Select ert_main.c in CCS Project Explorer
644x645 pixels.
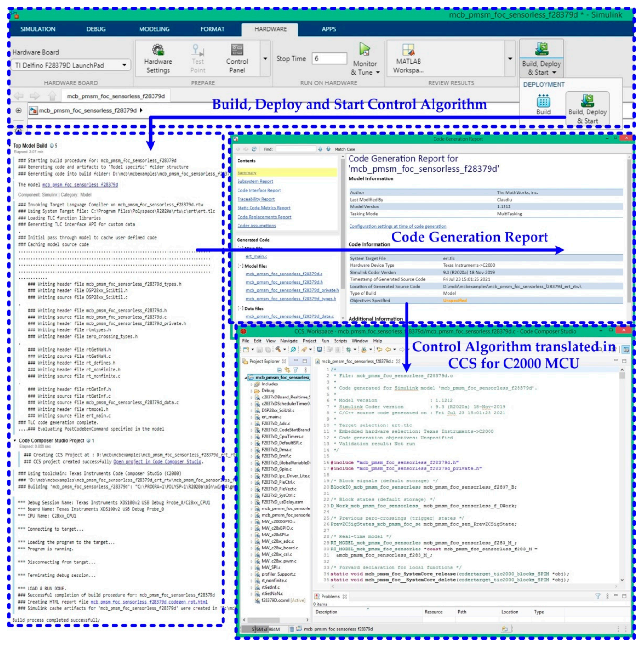(271, 417)
